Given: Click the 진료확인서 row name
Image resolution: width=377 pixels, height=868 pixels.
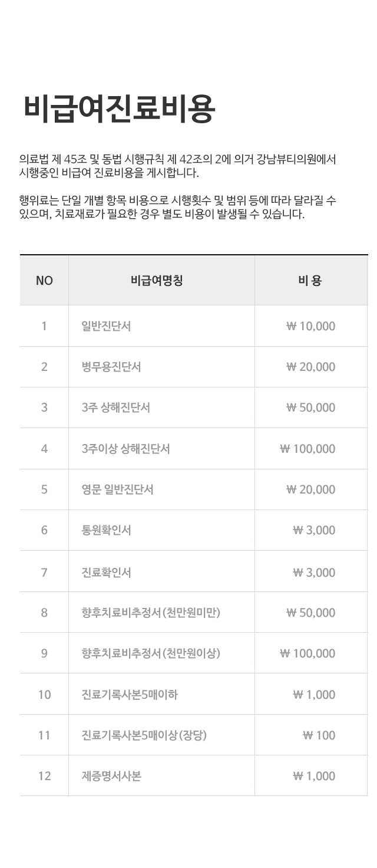Looking at the screenshot, I should 106,572.
